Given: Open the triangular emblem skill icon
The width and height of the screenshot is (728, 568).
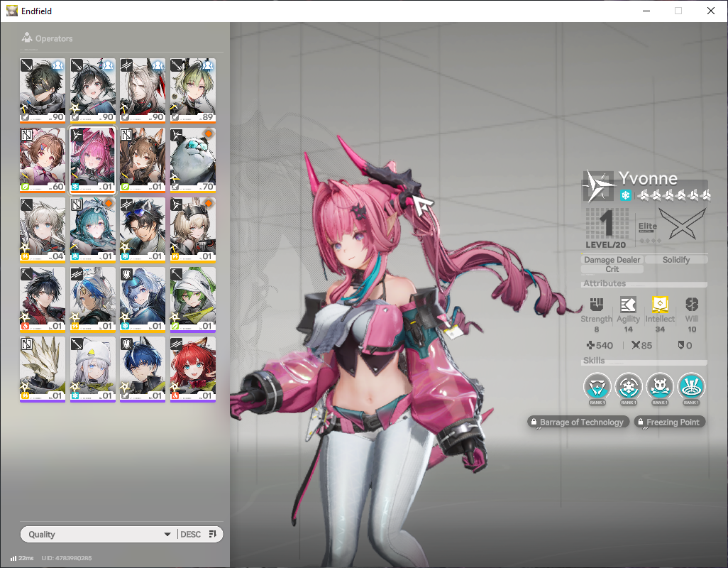Looking at the screenshot, I should coord(597,386).
